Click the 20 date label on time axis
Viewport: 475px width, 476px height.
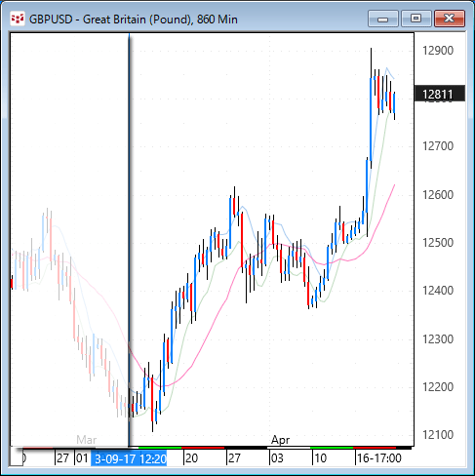(x=191, y=458)
